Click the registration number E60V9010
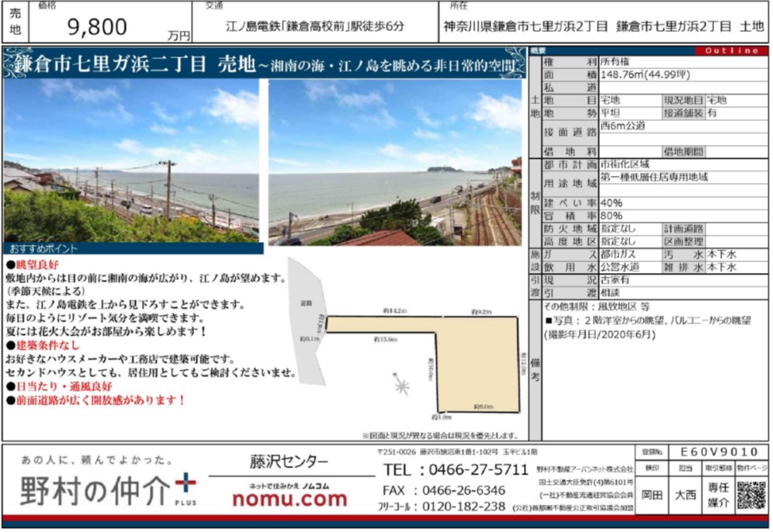The width and height of the screenshot is (773, 532). coord(717,451)
